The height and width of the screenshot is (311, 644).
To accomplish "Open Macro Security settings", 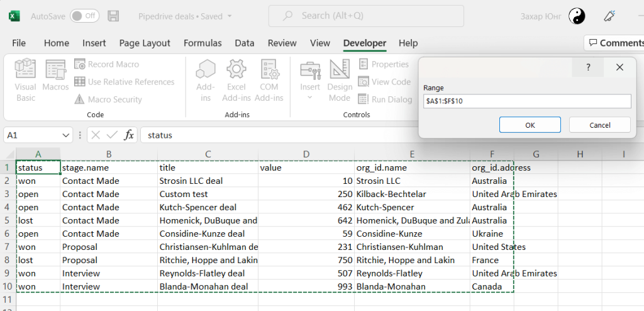I will point(108,99).
